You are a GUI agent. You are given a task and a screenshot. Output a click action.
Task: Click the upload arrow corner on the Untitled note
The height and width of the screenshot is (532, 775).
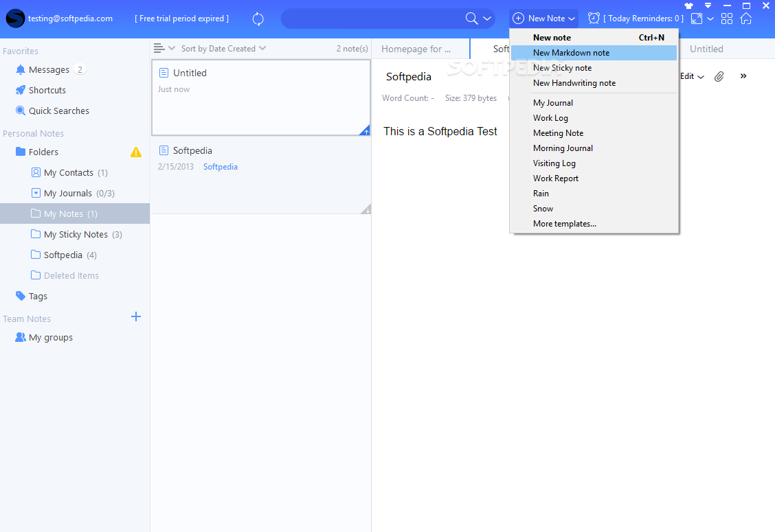[x=366, y=131]
